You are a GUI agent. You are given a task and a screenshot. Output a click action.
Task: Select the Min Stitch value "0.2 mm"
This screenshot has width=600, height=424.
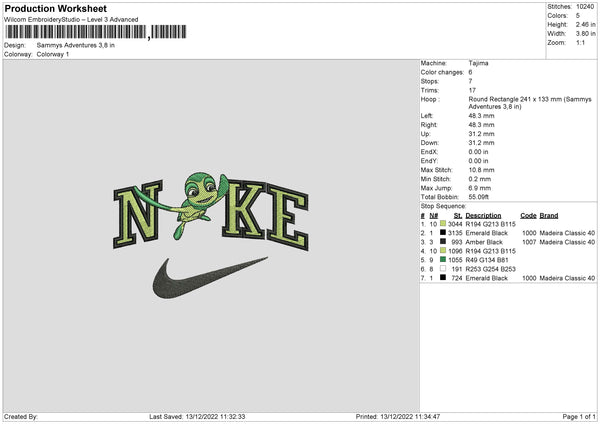pos(480,179)
